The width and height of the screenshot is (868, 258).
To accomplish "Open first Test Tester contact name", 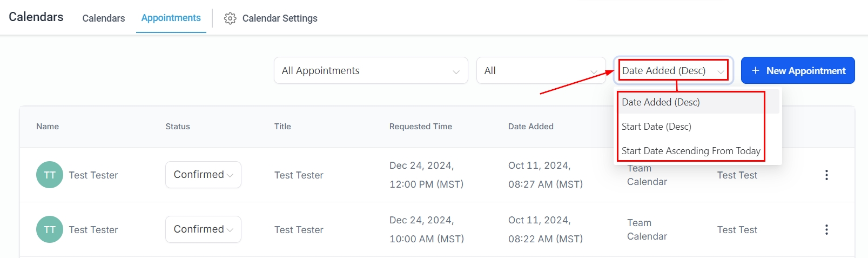I will tap(93, 175).
